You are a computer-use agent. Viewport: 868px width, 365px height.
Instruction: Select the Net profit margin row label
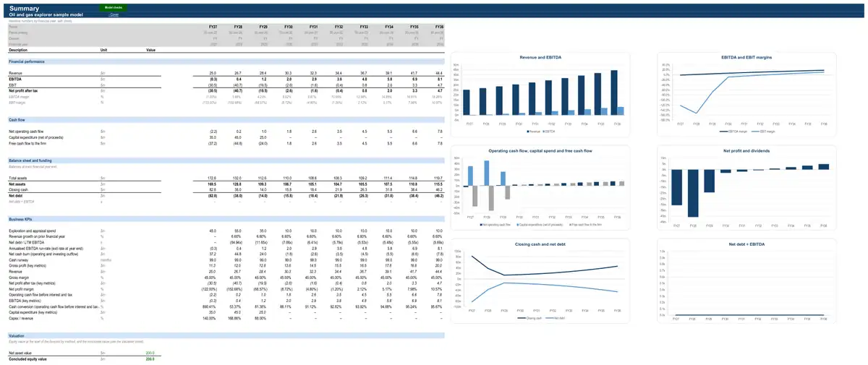(x=21, y=288)
